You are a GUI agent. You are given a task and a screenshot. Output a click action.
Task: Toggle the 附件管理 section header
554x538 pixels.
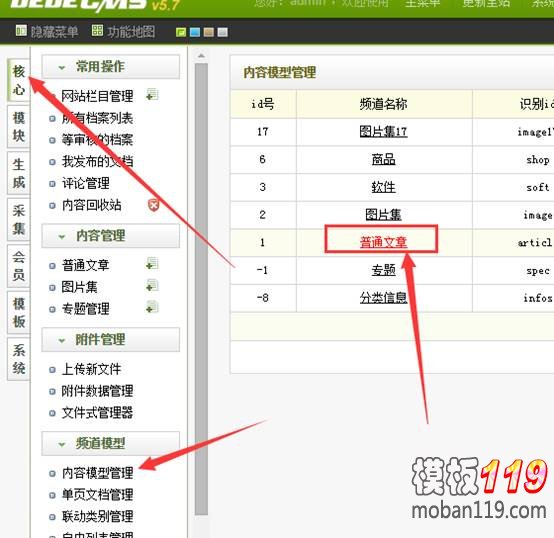[111, 339]
